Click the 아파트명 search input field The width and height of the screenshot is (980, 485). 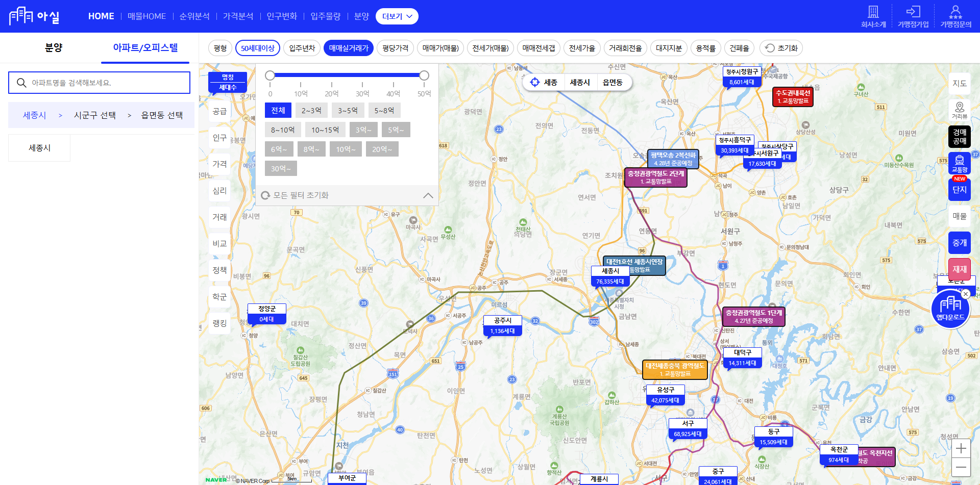(99, 83)
